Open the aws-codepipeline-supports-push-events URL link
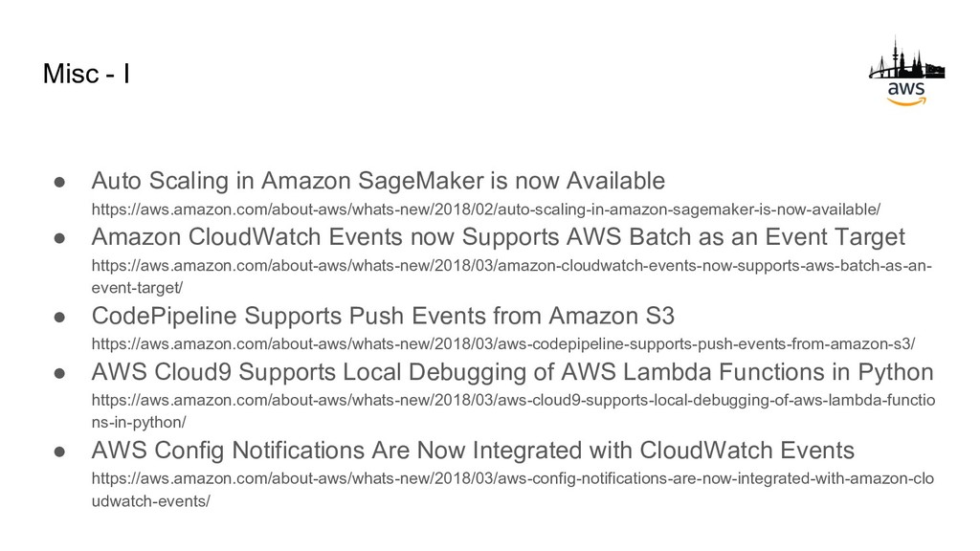 coord(503,343)
